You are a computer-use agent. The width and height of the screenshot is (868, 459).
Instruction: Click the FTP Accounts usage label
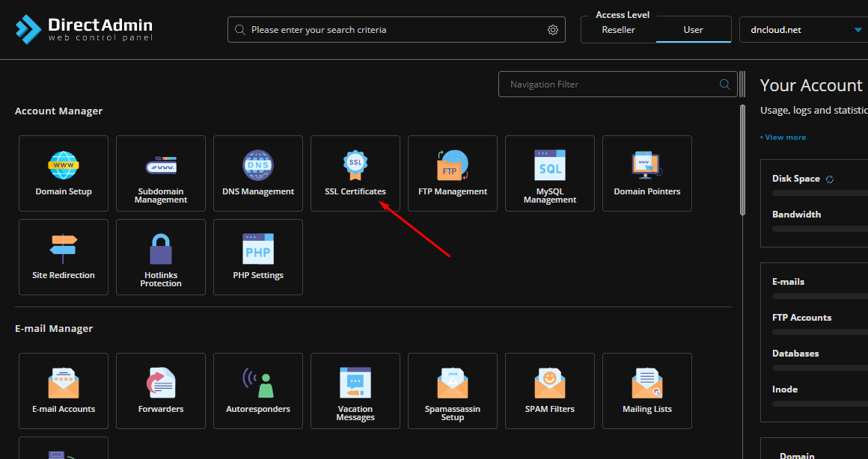(x=802, y=318)
